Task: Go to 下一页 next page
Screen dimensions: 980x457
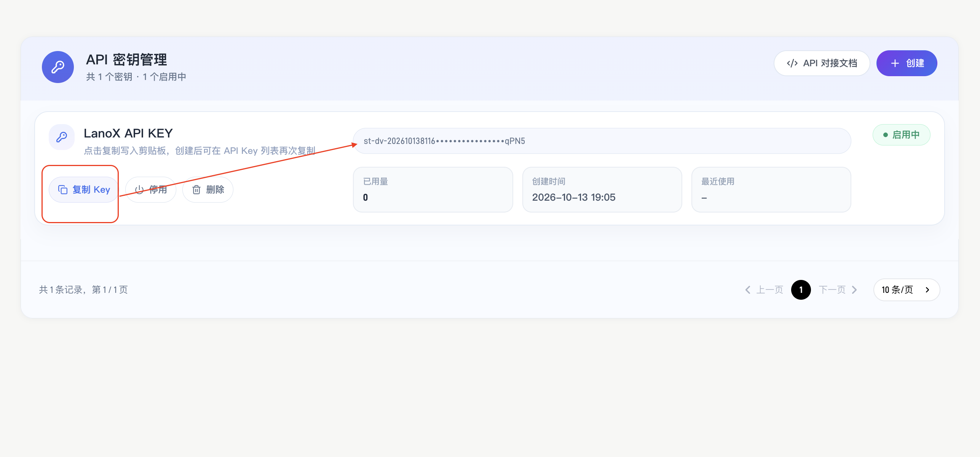Action: [838, 290]
